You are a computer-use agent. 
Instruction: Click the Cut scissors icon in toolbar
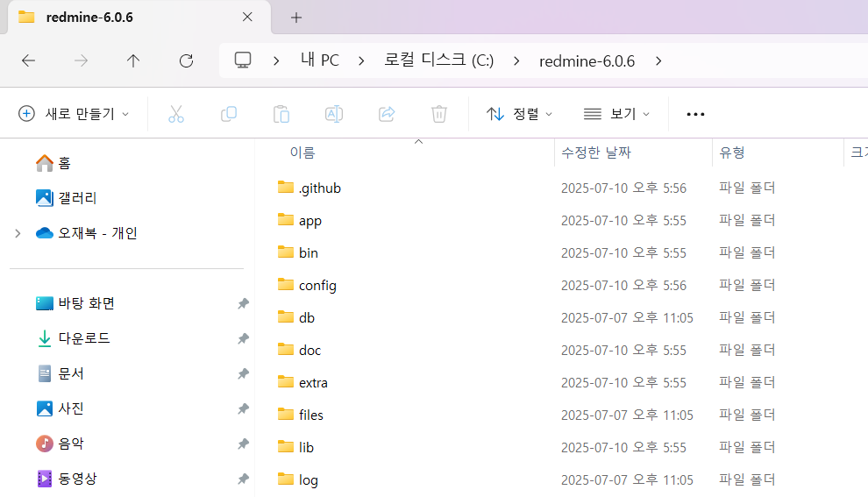176,114
